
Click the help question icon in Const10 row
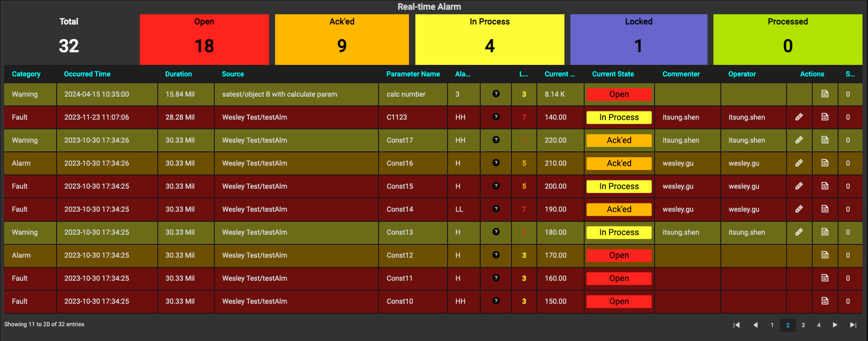pos(496,301)
